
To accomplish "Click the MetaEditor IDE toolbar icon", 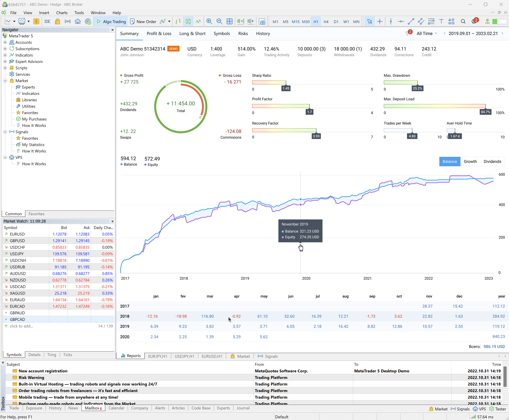I will [47, 22].
